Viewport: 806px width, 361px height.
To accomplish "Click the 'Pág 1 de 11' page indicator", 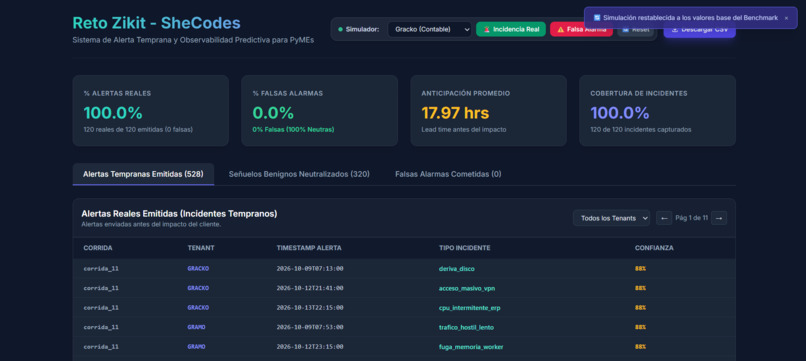I will [x=691, y=218].
